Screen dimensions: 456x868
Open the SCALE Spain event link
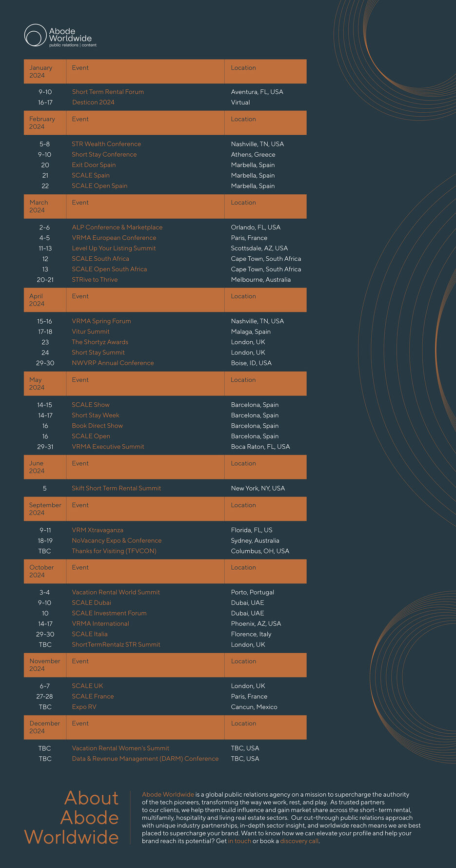pyautogui.click(x=91, y=176)
